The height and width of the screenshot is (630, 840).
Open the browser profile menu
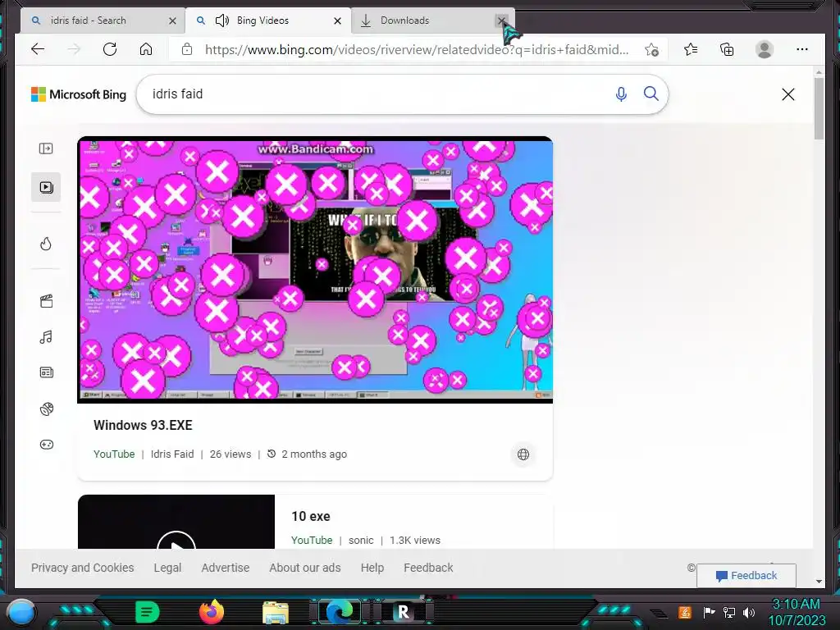(x=764, y=49)
